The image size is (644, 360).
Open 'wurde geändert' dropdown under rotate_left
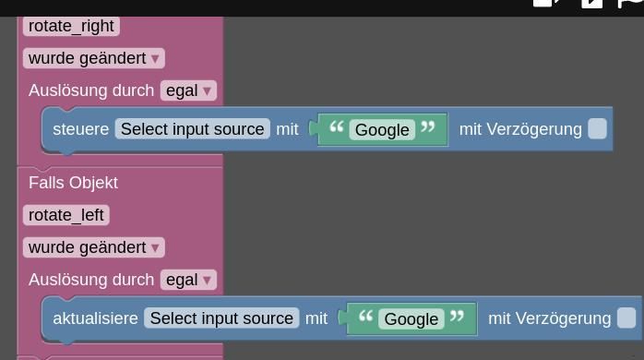(x=94, y=247)
